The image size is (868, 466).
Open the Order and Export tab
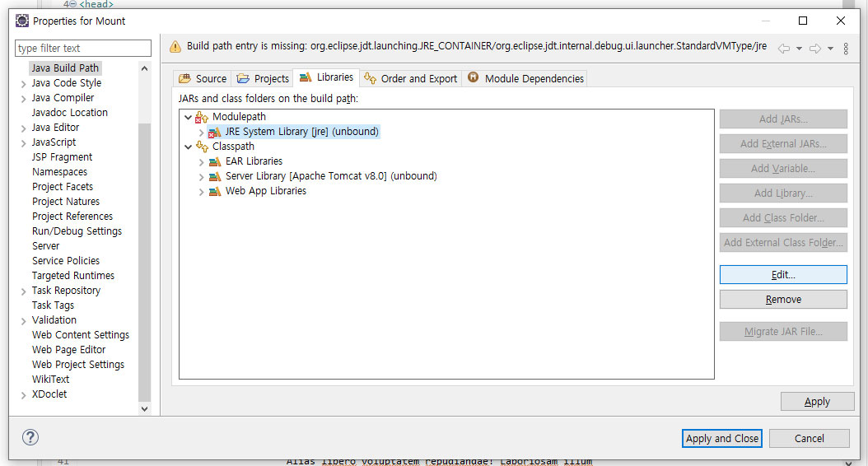click(x=411, y=78)
